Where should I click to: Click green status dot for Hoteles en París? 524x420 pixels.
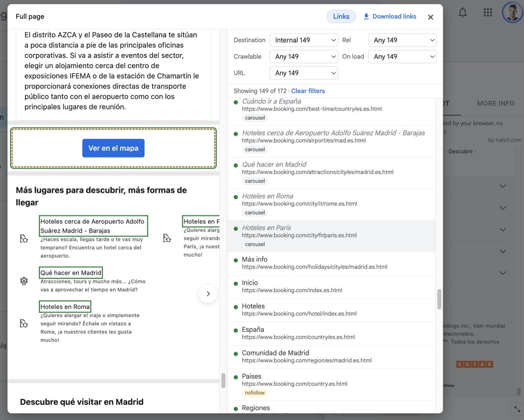236,228
